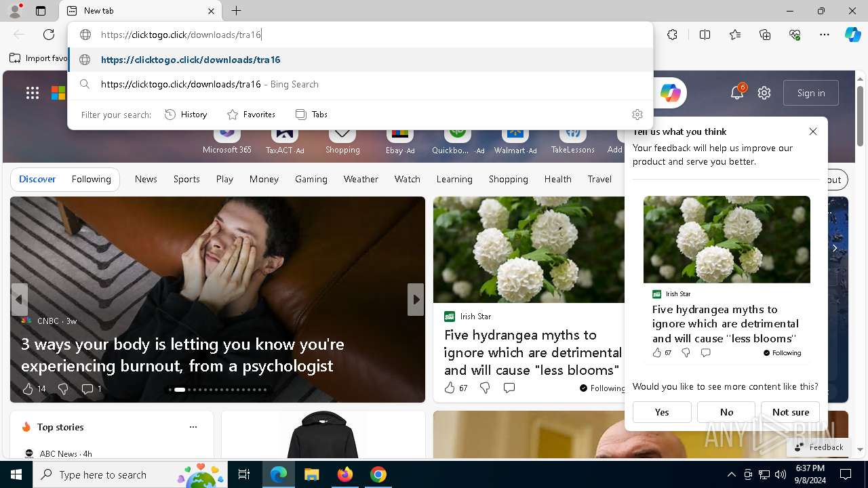Open the Settings and more ellipsis menu

coord(825,35)
